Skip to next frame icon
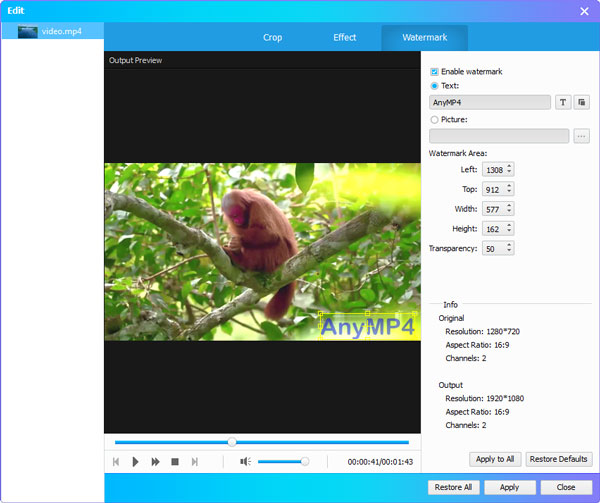The height and width of the screenshot is (503, 600). 195,462
